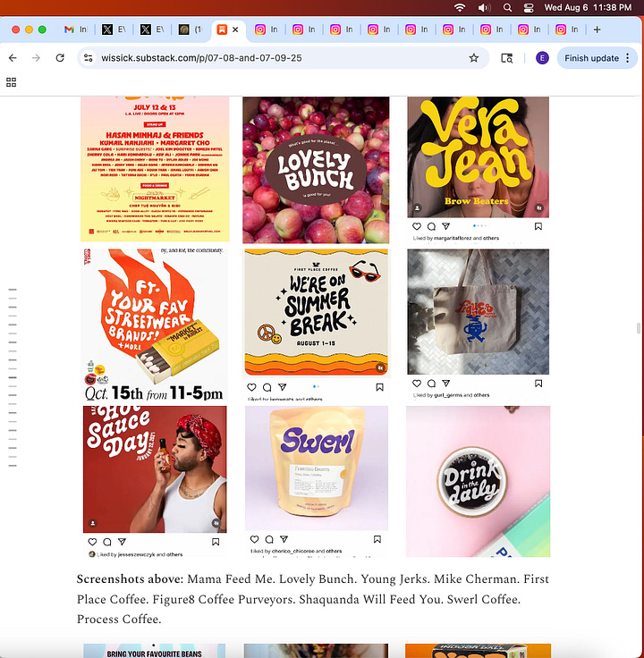Open a new browser tab
This screenshot has height=658, width=644.
pyautogui.click(x=597, y=30)
